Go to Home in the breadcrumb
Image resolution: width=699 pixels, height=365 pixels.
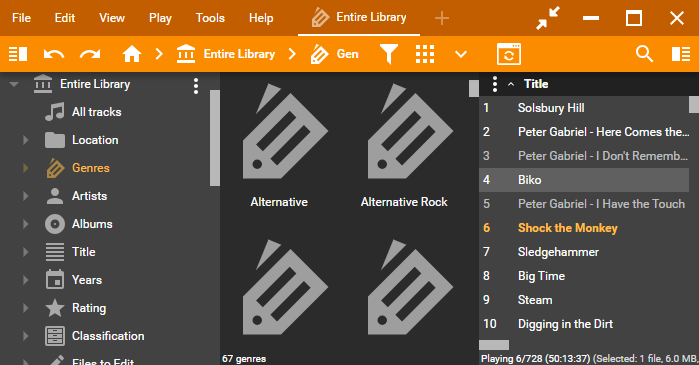(132, 54)
